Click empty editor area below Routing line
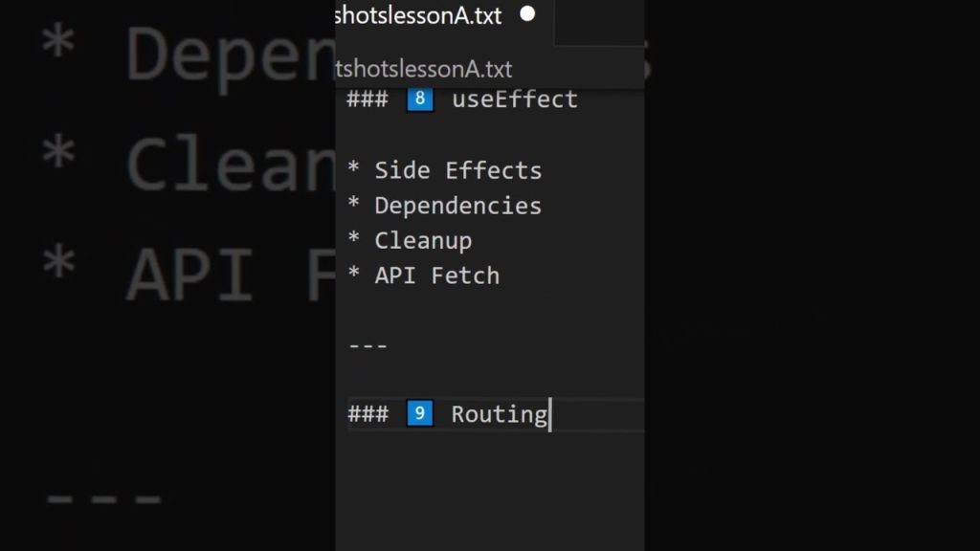This screenshot has width=980, height=551. pos(488,488)
